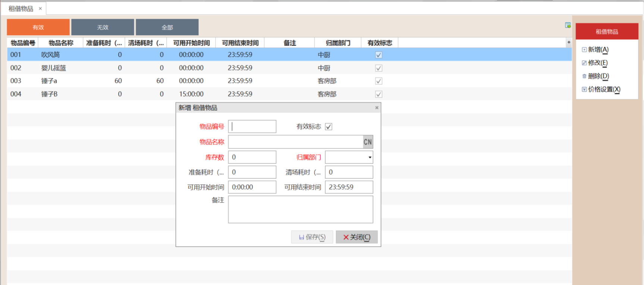Click the export icon above the sidebar
Image resolution: width=644 pixels, height=285 pixels.
coord(568,25)
